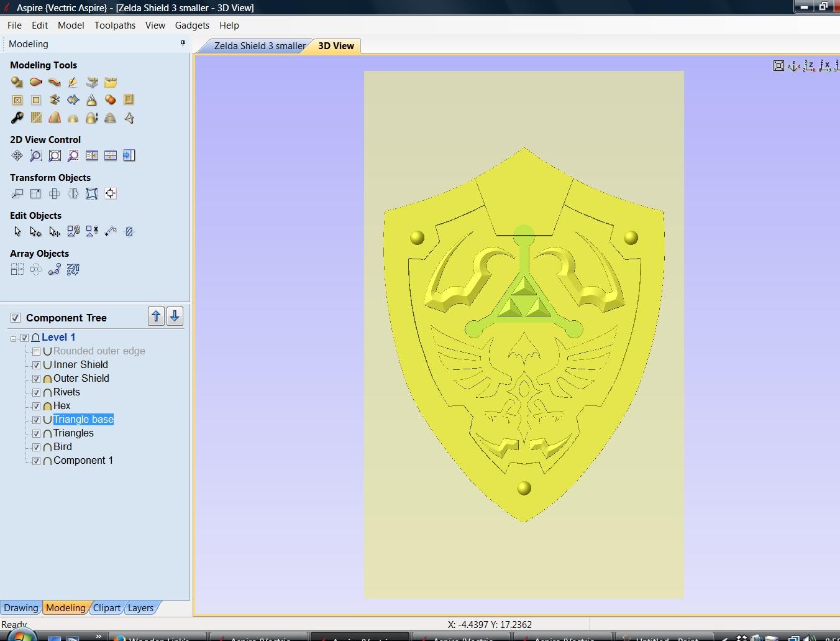
Task: Click the X Y coordinates readout
Action: [490, 624]
